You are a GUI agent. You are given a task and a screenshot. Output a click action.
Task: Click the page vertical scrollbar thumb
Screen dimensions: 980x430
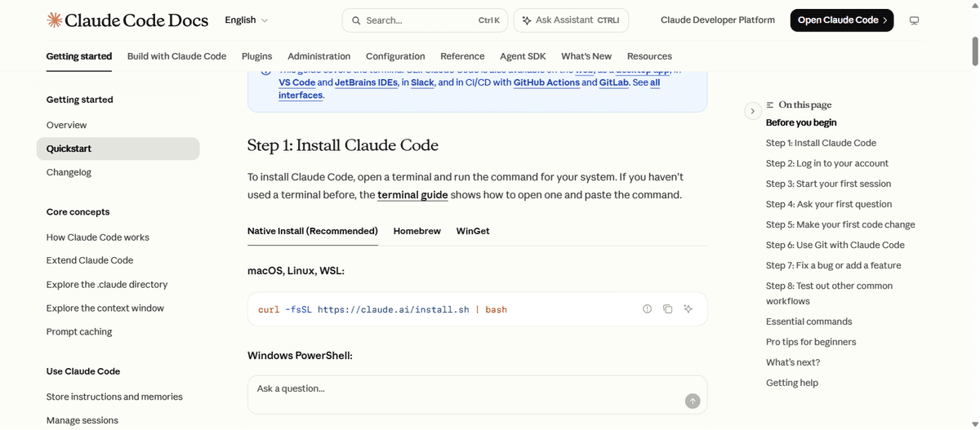974,51
